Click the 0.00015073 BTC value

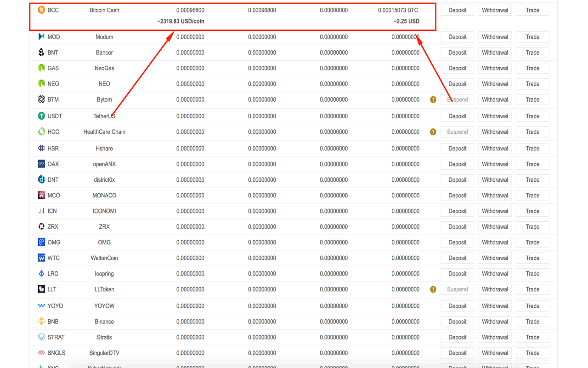tap(398, 10)
